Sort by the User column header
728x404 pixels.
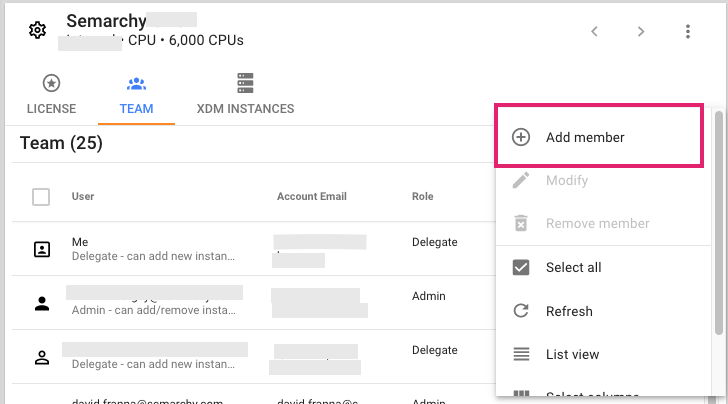click(83, 196)
